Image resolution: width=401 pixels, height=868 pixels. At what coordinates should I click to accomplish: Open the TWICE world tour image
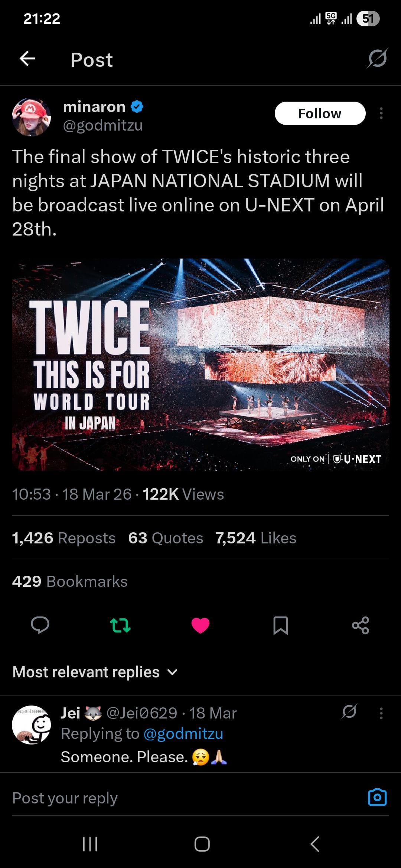200,365
